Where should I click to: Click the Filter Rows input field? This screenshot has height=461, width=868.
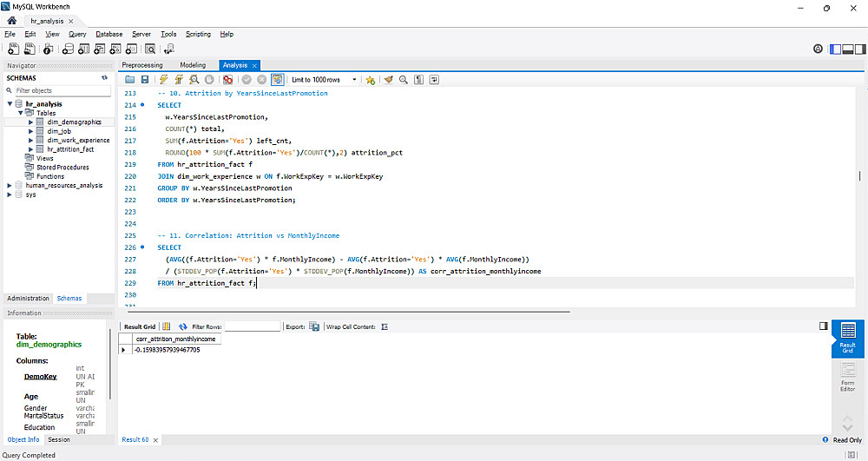pyautogui.click(x=252, y=326)
